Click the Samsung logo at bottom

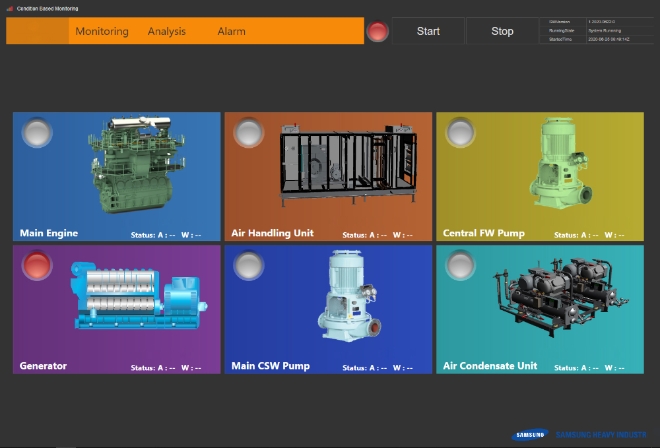click(x=530, y=435)
